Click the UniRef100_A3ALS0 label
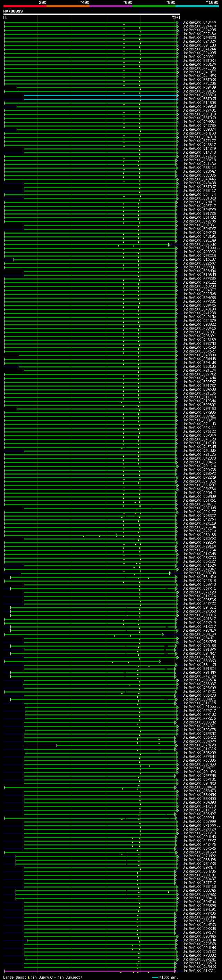 tap(199, 634)
